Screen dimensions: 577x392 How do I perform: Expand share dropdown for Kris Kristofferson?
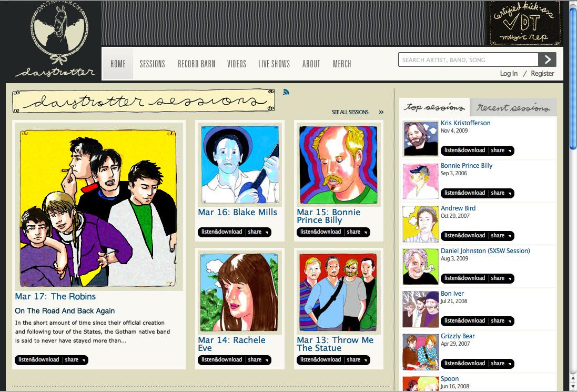pyautogui.click(x=501, y=150)
